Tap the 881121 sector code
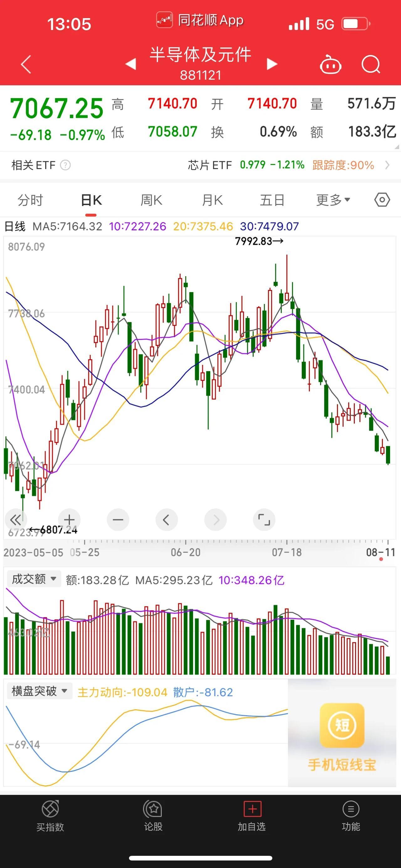 point(200,75)
